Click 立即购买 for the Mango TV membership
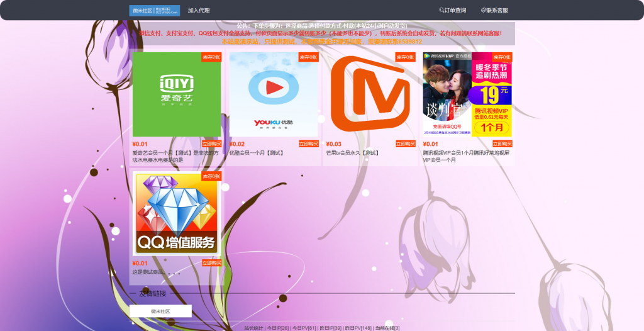644x331 pixels. point(406,144)
